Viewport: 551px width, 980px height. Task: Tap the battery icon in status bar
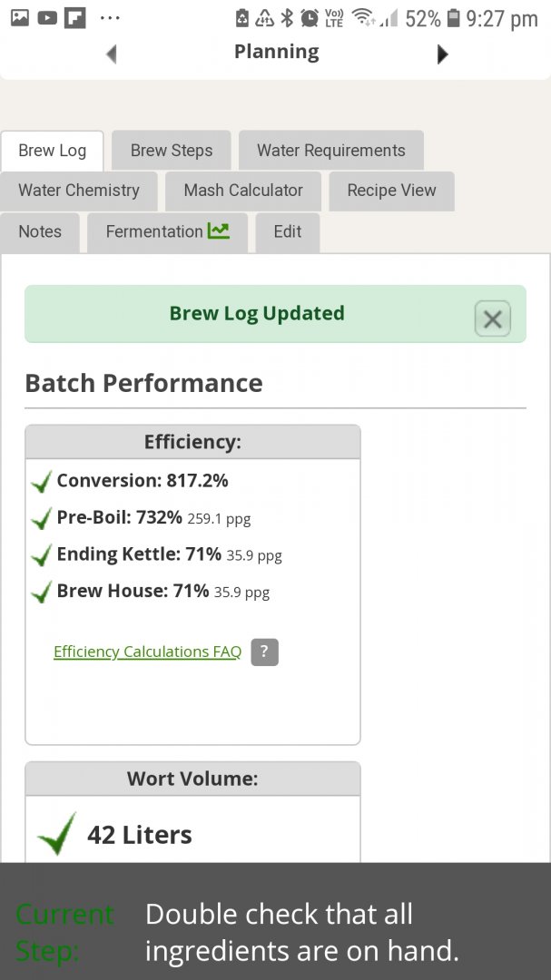click(x=454, y=18)
